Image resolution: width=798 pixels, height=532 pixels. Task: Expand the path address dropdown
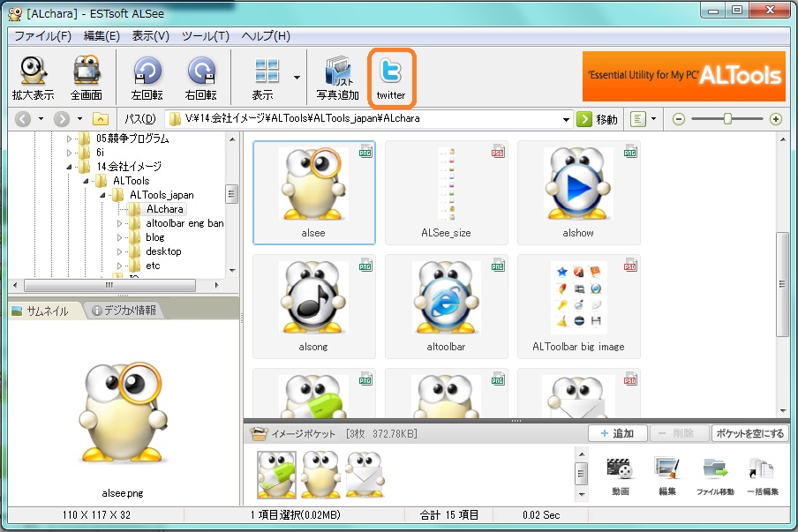coord(567,119)
